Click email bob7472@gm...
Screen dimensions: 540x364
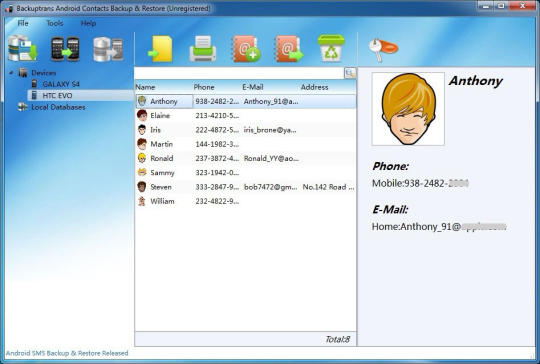point(270,187)
